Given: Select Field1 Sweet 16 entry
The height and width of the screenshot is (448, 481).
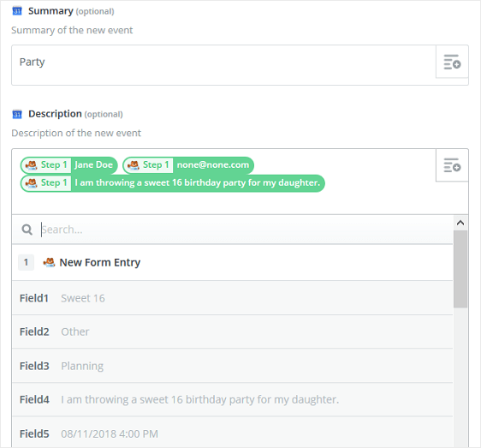Looking at the screenshot, I should (232, 298).
